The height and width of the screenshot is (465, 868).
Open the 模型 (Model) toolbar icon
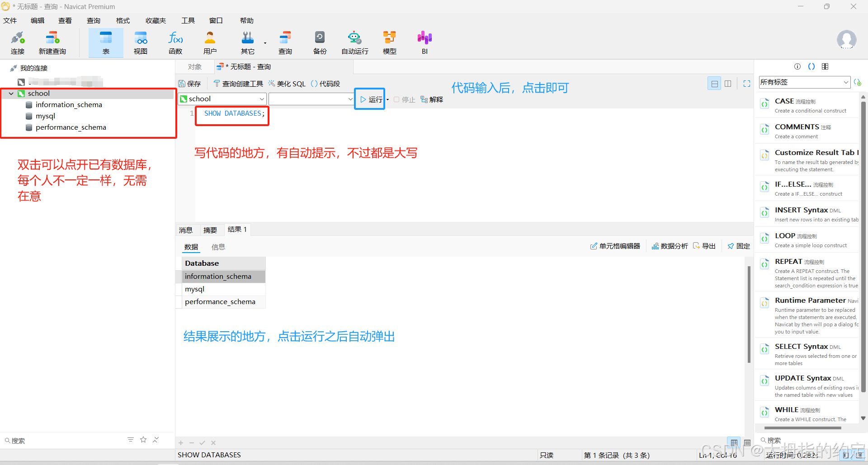pos(389,43)
